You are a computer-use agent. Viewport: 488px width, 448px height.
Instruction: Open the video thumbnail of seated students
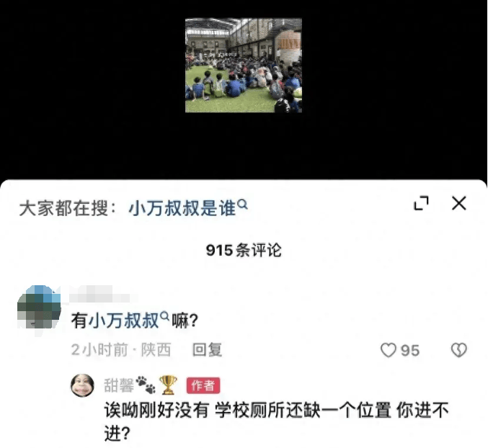(x=244, y=66)
